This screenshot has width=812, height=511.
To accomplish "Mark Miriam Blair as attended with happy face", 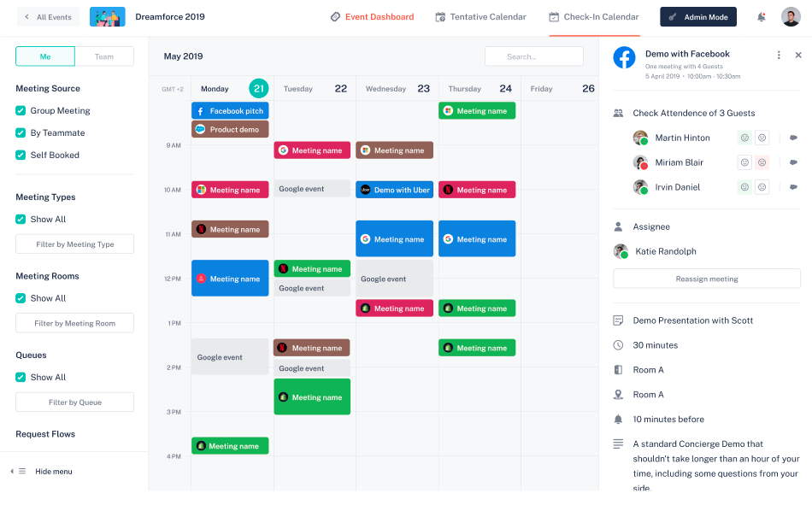I will [744, 162].
